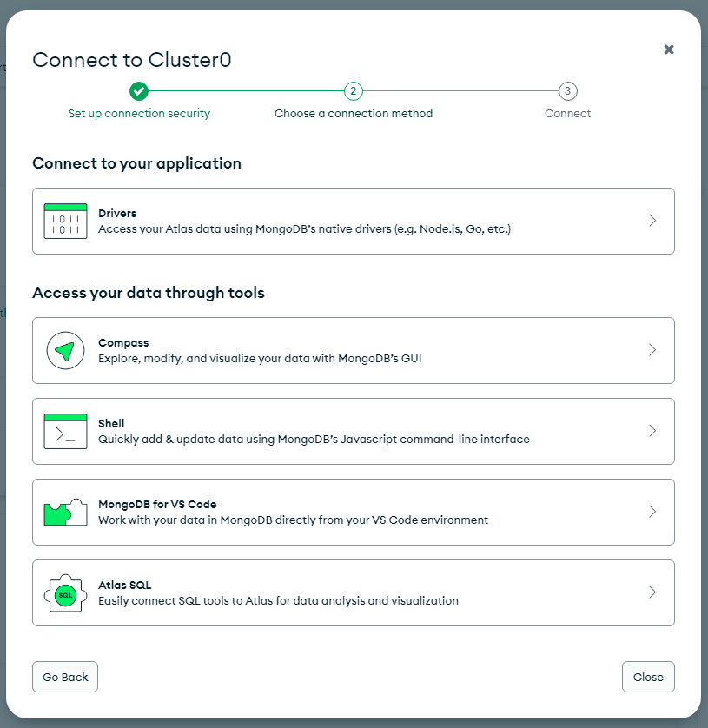Click the 'Connect to your application' heading
Viewport: 708px width, 728px height.
(x=137, y=164)
